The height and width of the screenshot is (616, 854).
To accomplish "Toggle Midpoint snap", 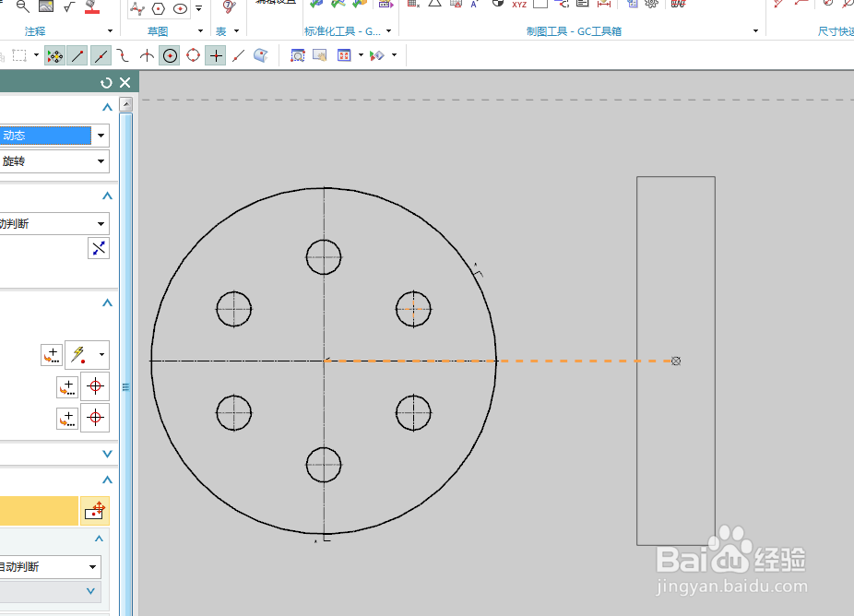I will [101, 55].
